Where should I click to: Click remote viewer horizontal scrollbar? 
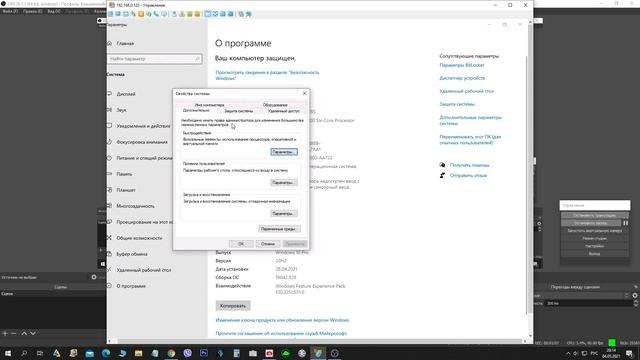(318, 341)
